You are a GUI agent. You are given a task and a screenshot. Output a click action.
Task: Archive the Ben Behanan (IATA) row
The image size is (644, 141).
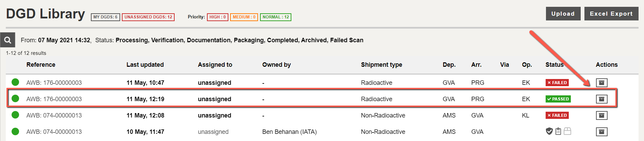[x=601, y=132]
